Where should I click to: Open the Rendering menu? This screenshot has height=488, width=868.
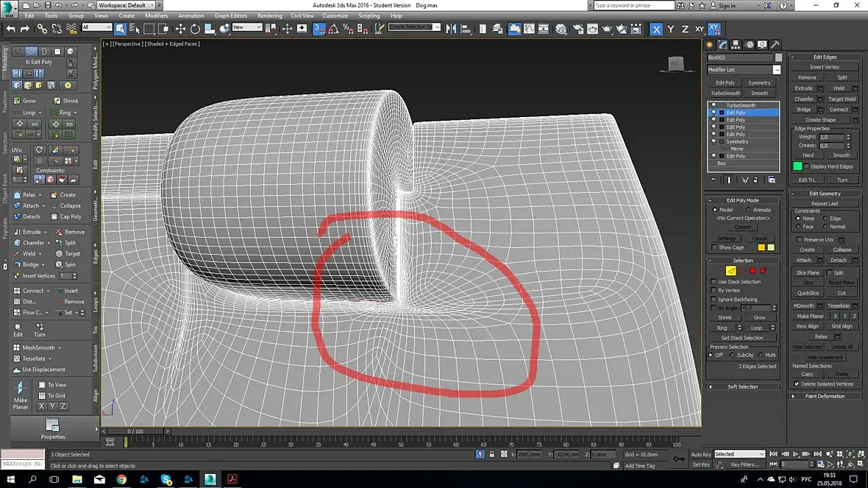coord(269,15)
